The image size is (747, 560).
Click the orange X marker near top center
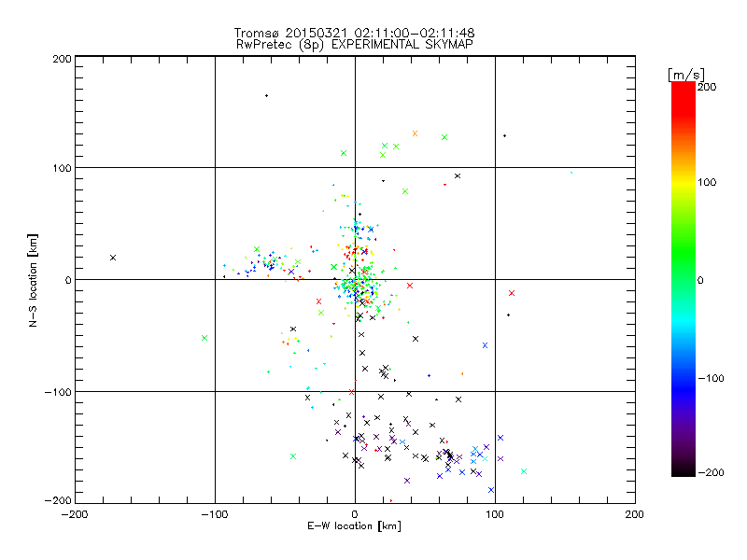415,133
